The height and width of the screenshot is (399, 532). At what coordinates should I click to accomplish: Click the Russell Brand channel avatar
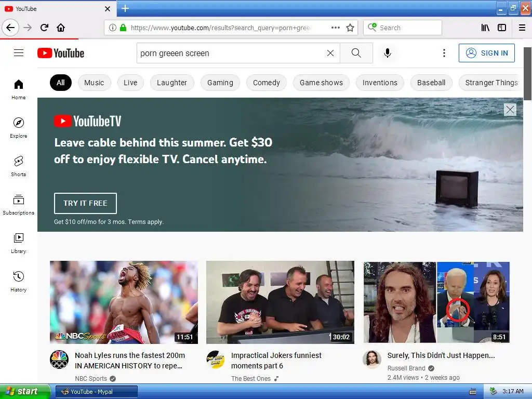(x=372, y=360)
